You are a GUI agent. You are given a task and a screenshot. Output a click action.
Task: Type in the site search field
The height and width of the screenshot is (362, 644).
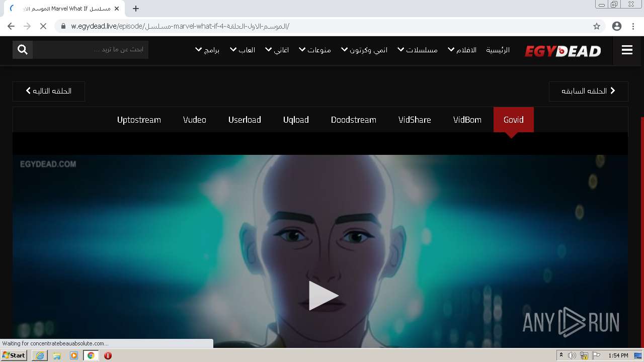point(91,49)
